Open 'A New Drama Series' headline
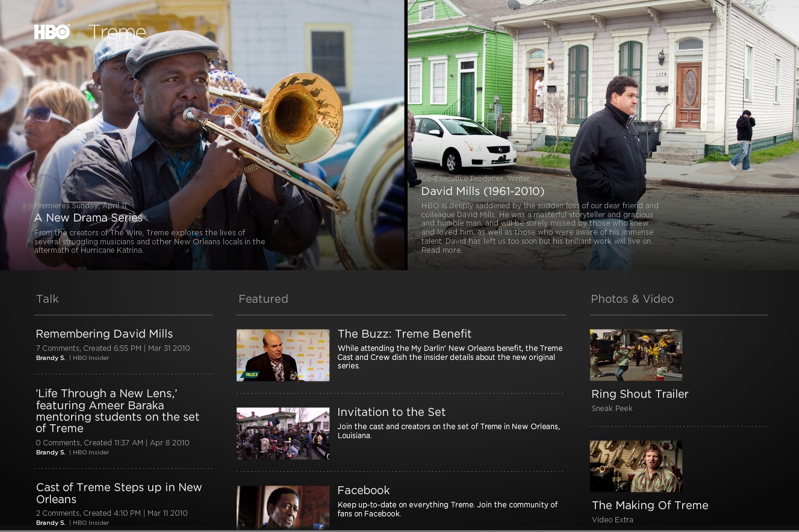 point(89,218)
